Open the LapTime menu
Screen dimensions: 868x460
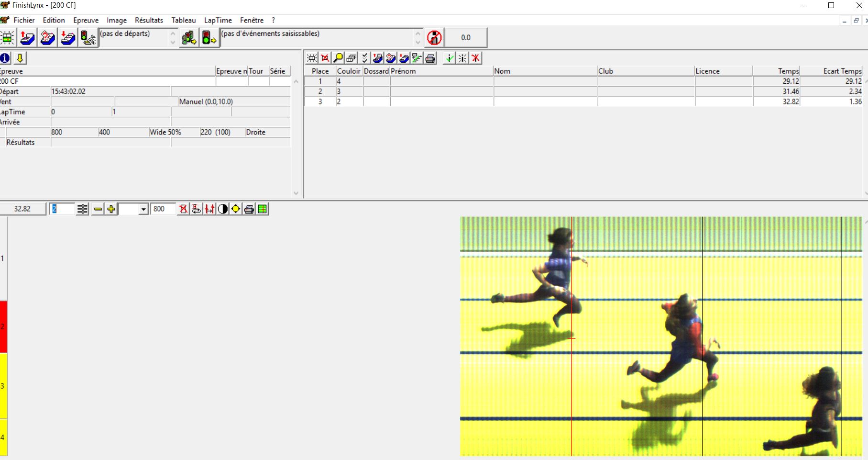point(218,20)
